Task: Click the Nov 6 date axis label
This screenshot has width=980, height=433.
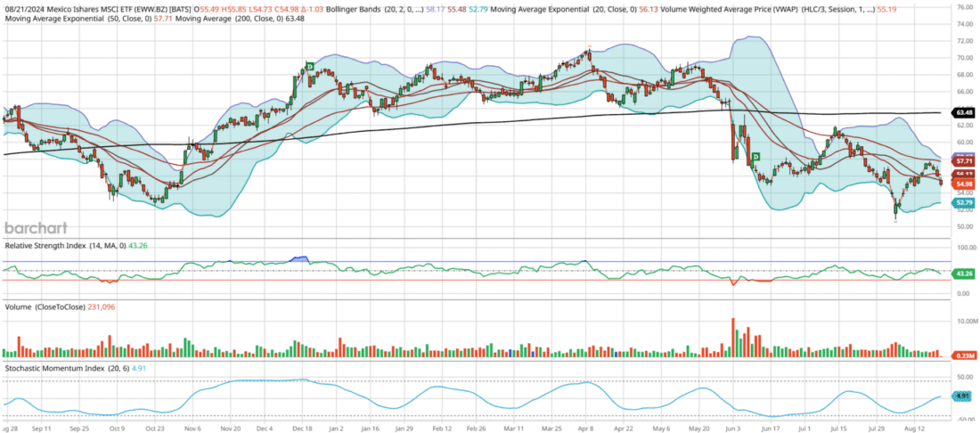Action: coord(192,429)
